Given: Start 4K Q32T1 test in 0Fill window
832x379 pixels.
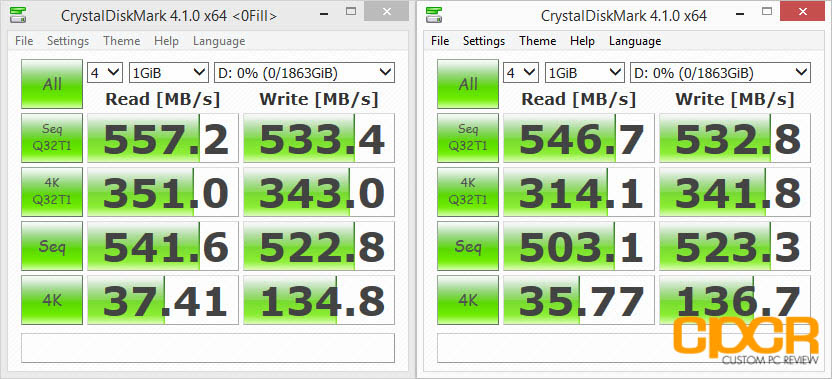Looking at the screenshot, I should [52, 192].
